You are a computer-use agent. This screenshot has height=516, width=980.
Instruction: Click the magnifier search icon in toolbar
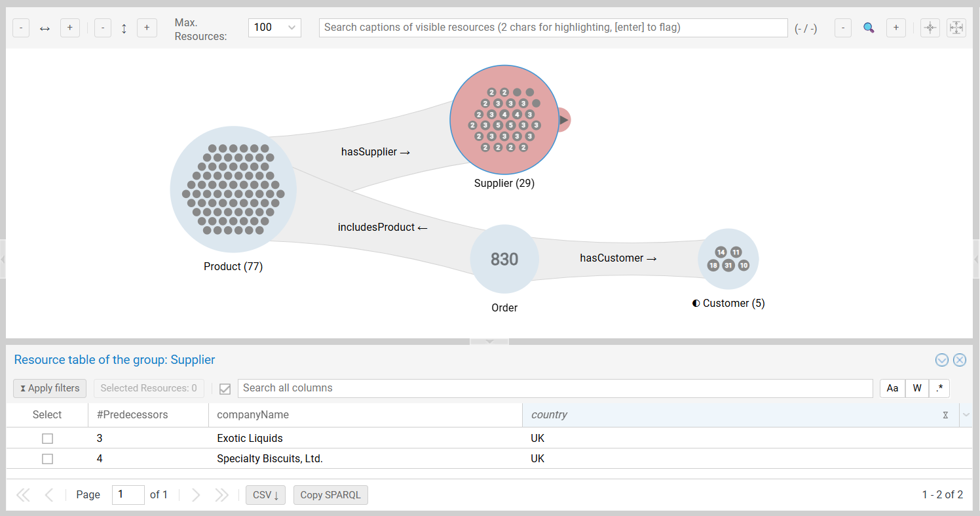pos(869,28)
